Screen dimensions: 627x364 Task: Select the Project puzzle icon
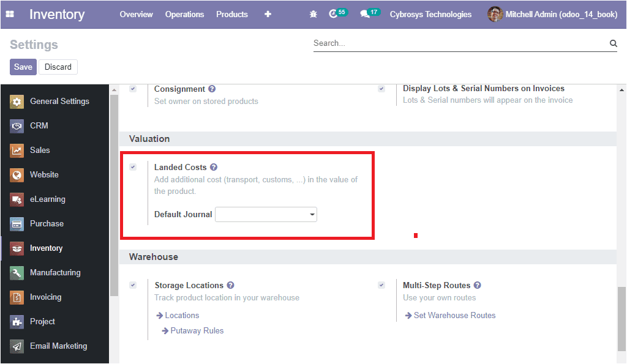point(17,322)
